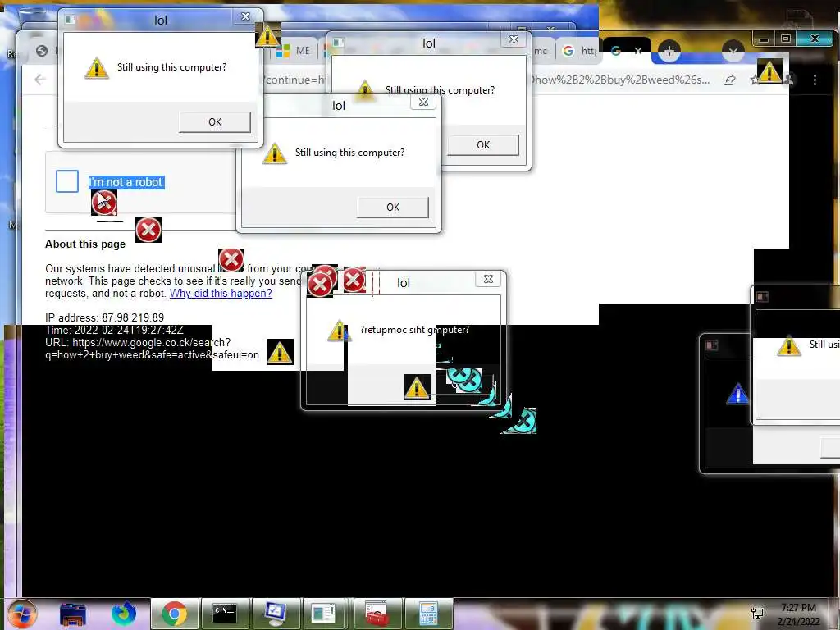
Task: Switch to the "ME" Microsoft tab
Action: (294, 51)
